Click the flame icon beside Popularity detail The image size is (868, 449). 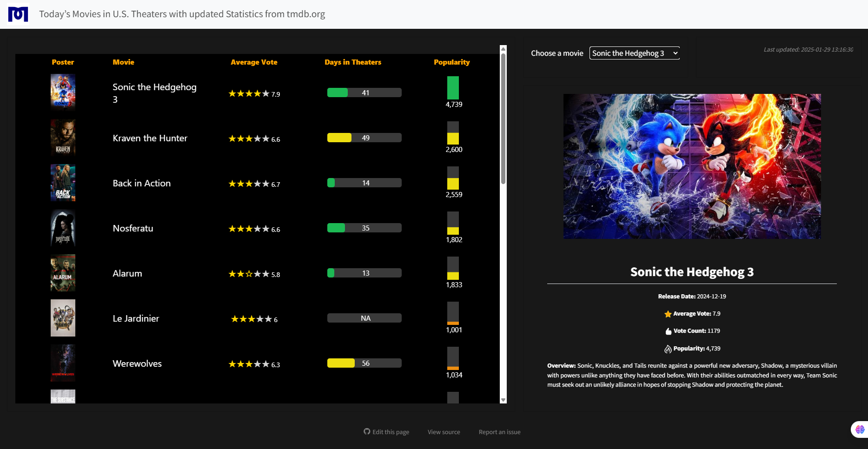point(668,349)
